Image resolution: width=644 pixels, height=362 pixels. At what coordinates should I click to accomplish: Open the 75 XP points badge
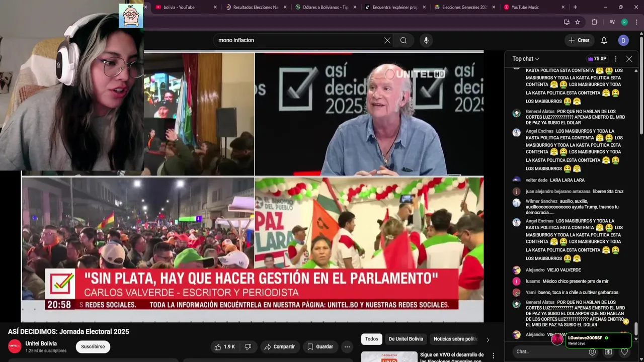[597, 59]
